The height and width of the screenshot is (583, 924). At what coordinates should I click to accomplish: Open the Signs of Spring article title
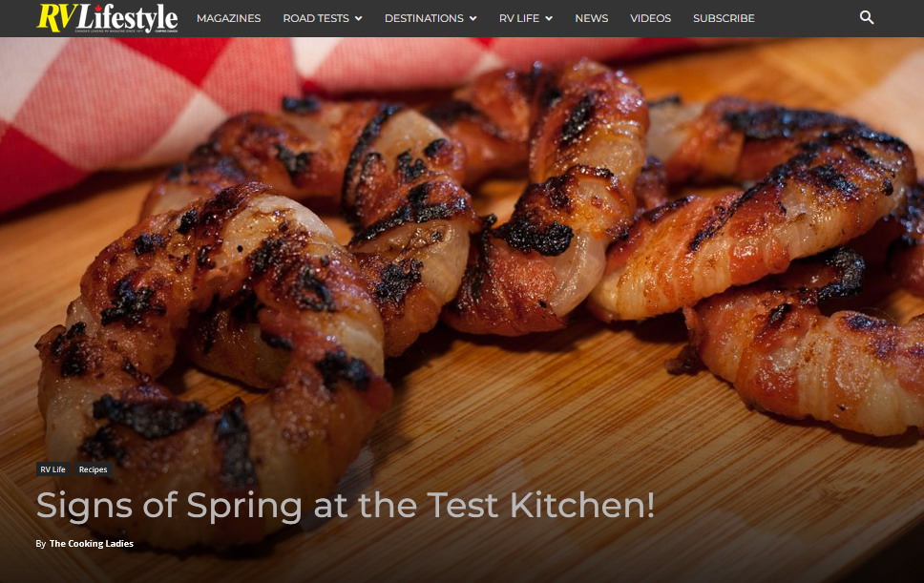[346, 506]
